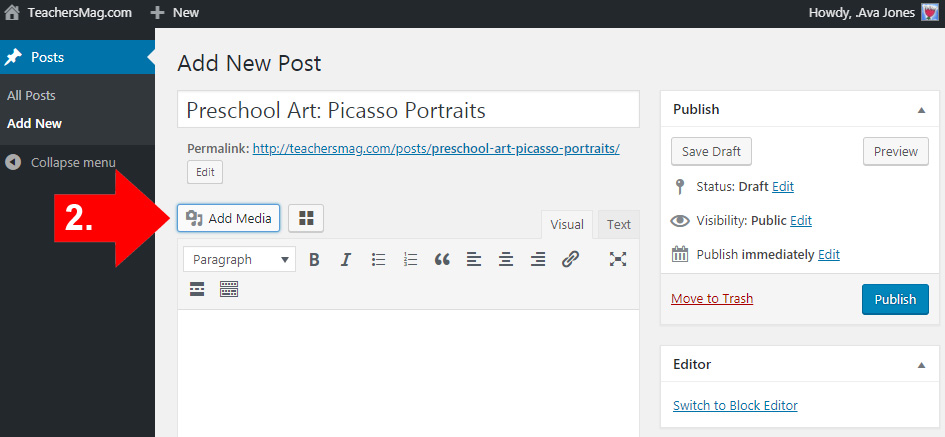Insert a bulleted list
The width and height of the screenshot is (945, 437).
[x=378, y=260]
